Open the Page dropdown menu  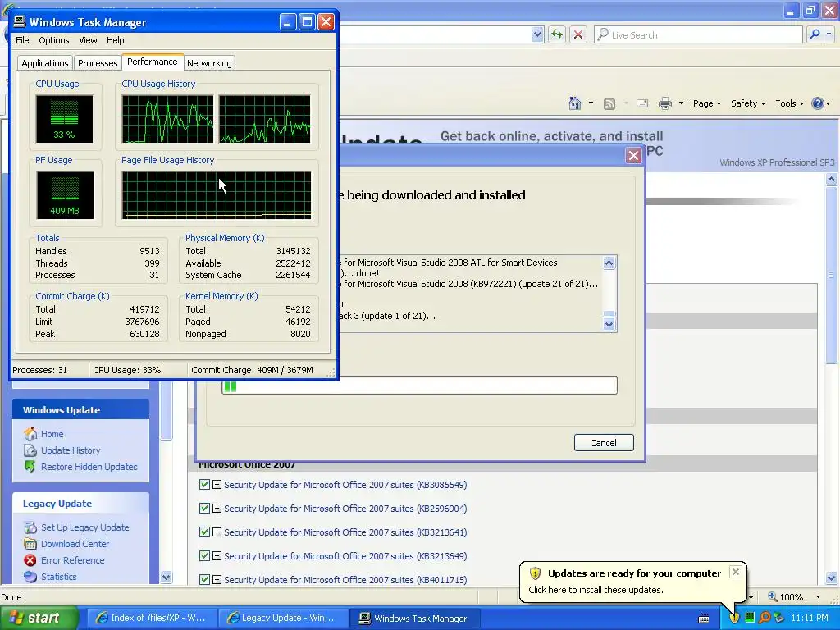(x=707, y=103)
